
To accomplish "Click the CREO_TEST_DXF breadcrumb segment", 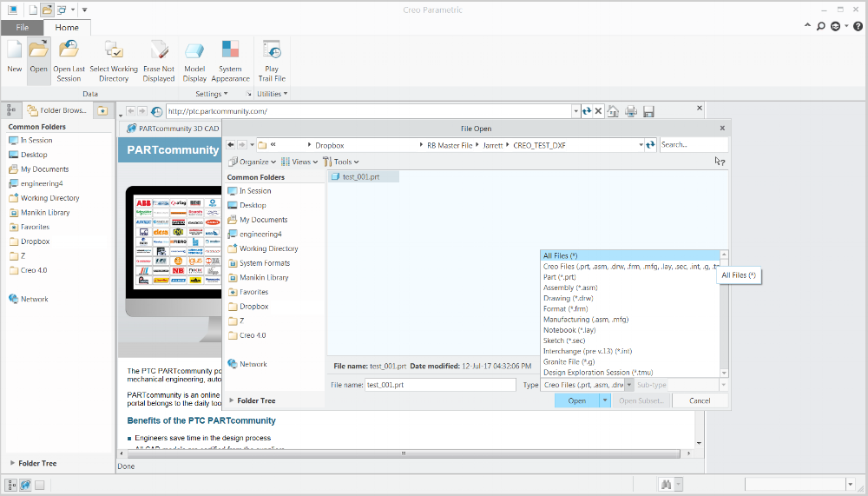I will [x=539, y=145].
